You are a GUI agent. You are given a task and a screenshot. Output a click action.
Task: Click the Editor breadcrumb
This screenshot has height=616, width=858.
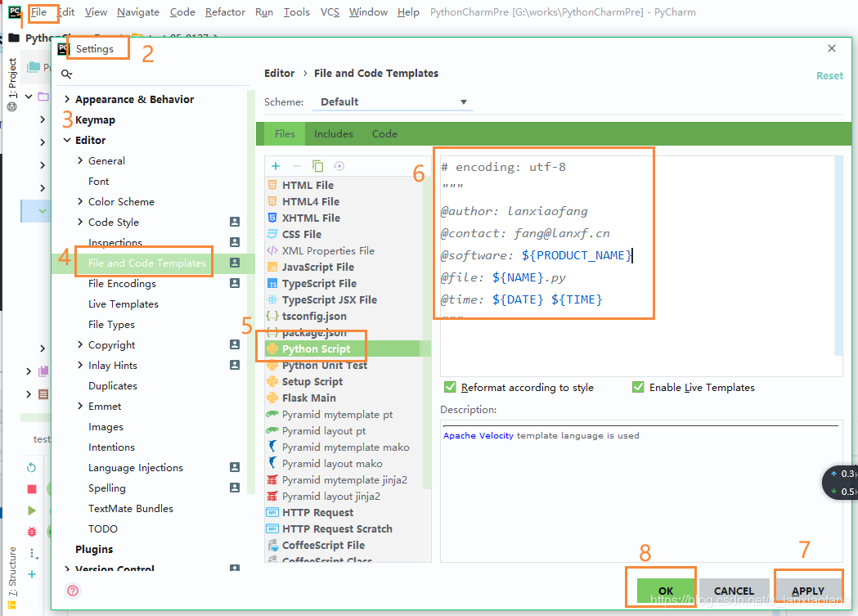tap(279, 74)
